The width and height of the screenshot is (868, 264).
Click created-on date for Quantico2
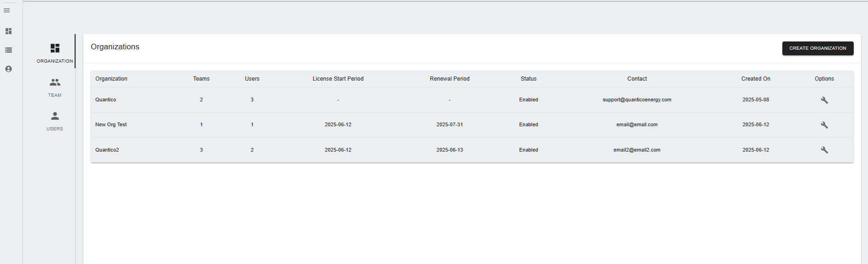(756, 150)
